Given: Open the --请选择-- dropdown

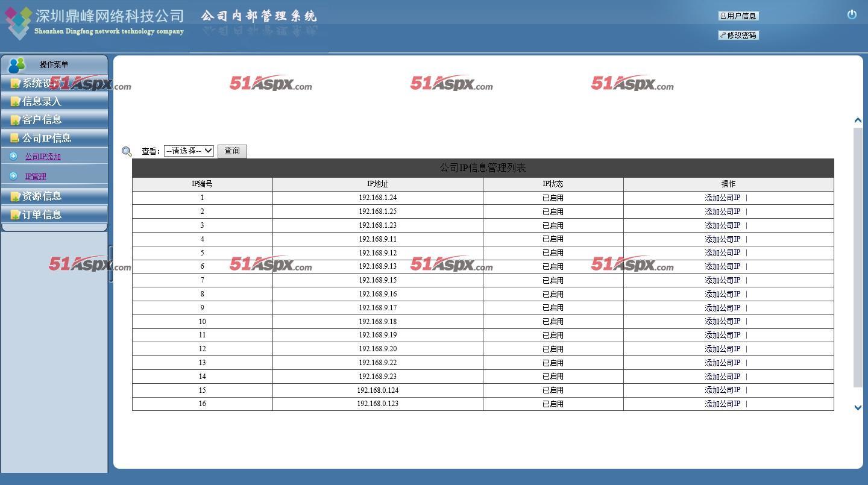Looking at the screenshot, I should click(x=189, y=151).
